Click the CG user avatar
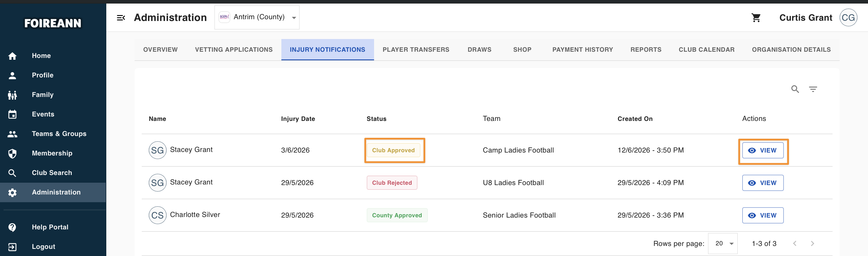Viewport: 868px width, 256px height. coord(848,17)
